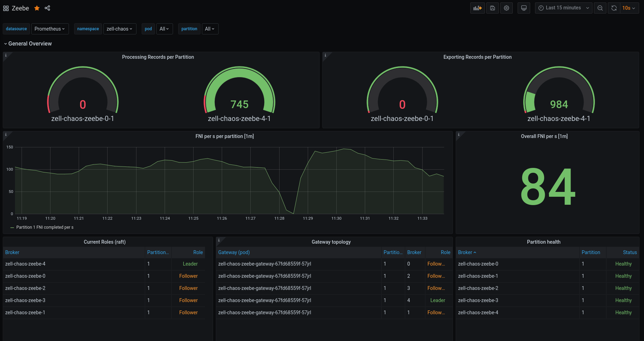Click the 984 exporting gauge
Viewport: 644px width, 341px height.
click(559, 90)
